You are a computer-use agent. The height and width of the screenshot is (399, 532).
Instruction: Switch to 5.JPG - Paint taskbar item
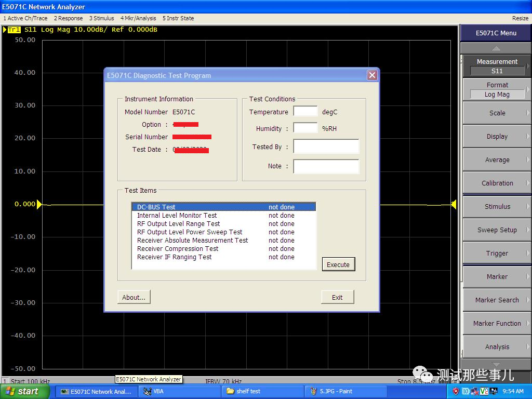coord(345,391)
